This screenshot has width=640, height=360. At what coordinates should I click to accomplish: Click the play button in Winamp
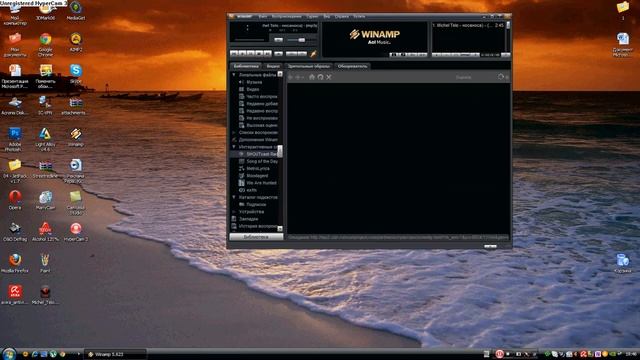[242, 53]
